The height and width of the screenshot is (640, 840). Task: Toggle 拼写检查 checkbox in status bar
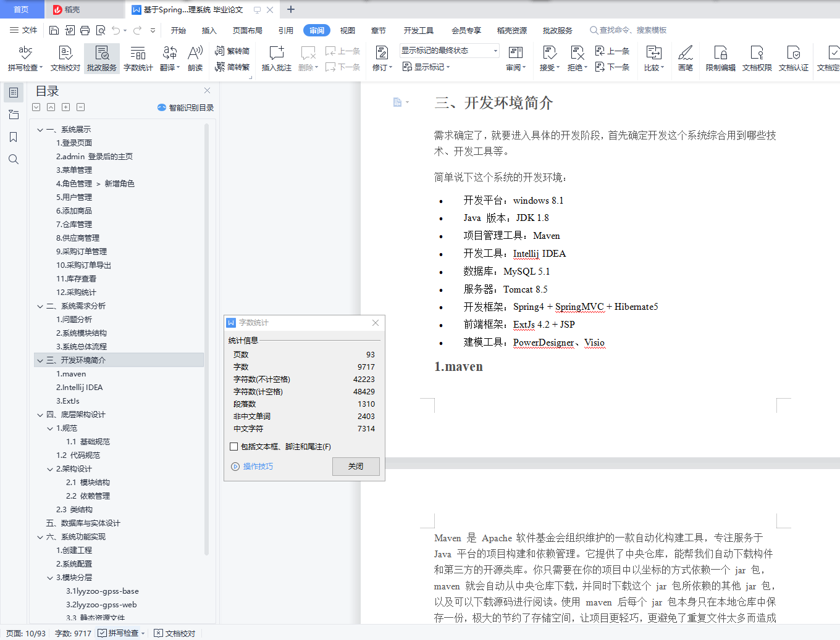pyautogui.click(x=102, y=633)
